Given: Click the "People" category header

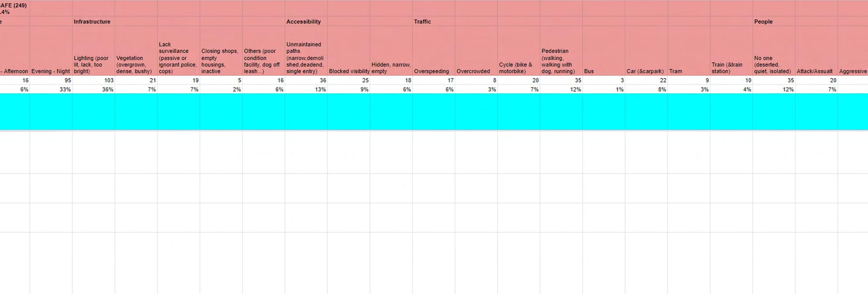Looking at the screenshot, I should pos(774,21).
